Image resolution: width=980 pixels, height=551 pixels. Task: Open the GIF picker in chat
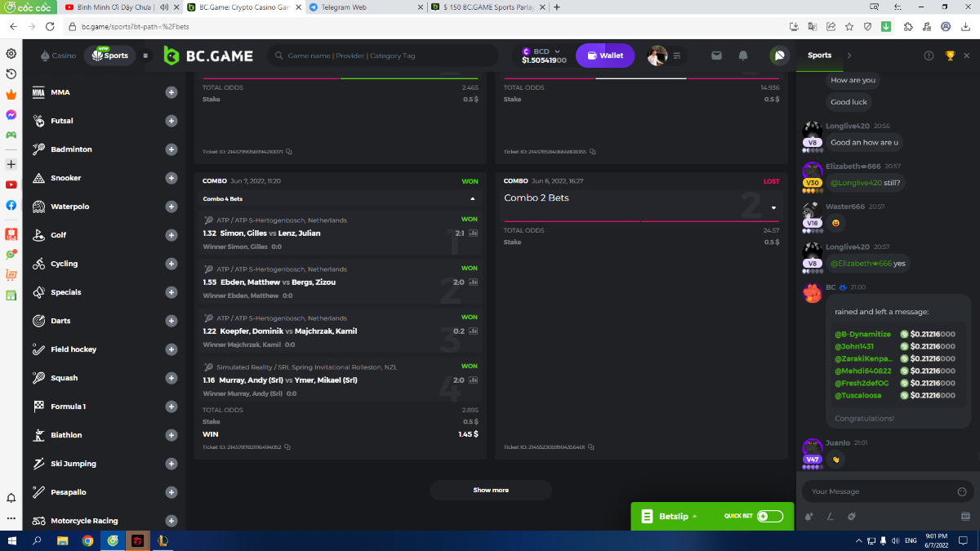pos(965,516)
